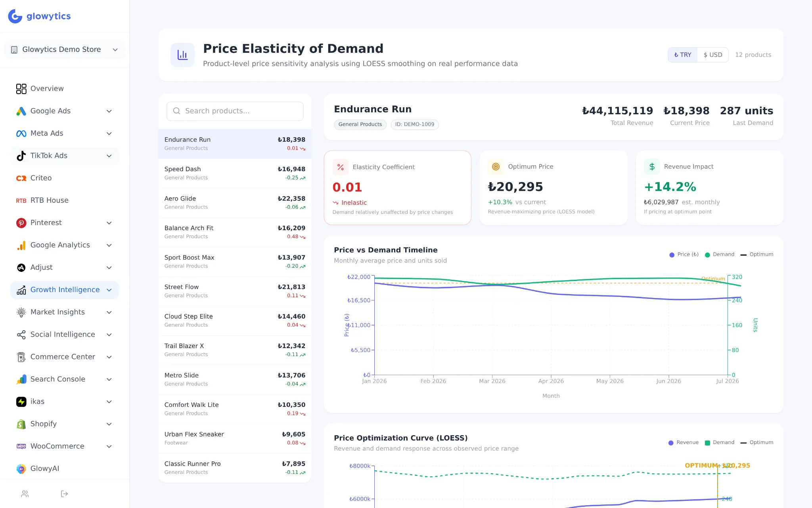
Task: Collapse Growth Intelligence chevron
Action: [x=109, y=290]
